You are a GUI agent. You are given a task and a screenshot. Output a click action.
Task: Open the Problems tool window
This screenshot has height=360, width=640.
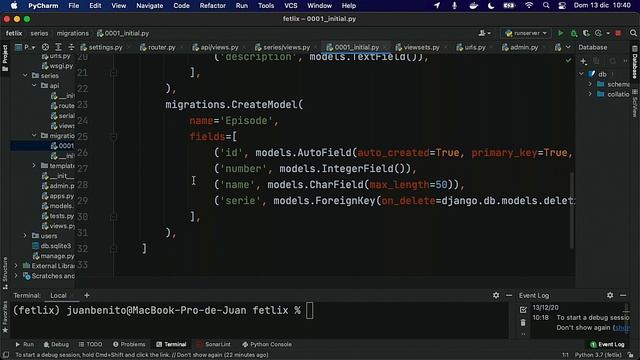tap(129, 344)
